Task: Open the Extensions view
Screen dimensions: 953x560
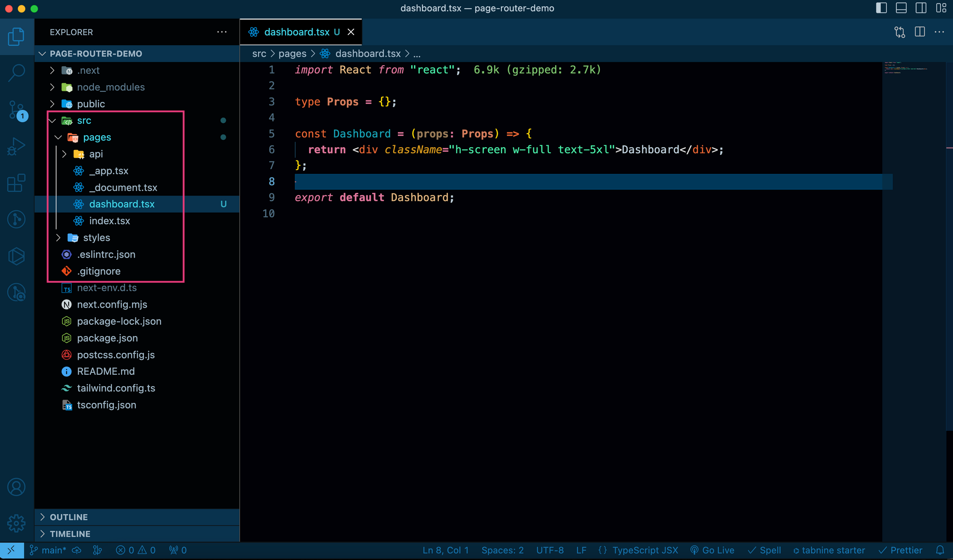Action: pos(17,183)
